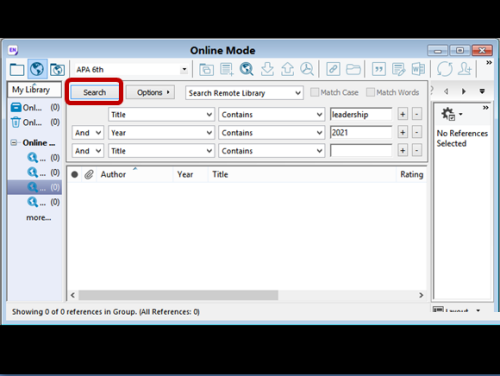Open the My Library tab
Image resolution: width=500 pixels, height=376 pixels.
[34, 89]
